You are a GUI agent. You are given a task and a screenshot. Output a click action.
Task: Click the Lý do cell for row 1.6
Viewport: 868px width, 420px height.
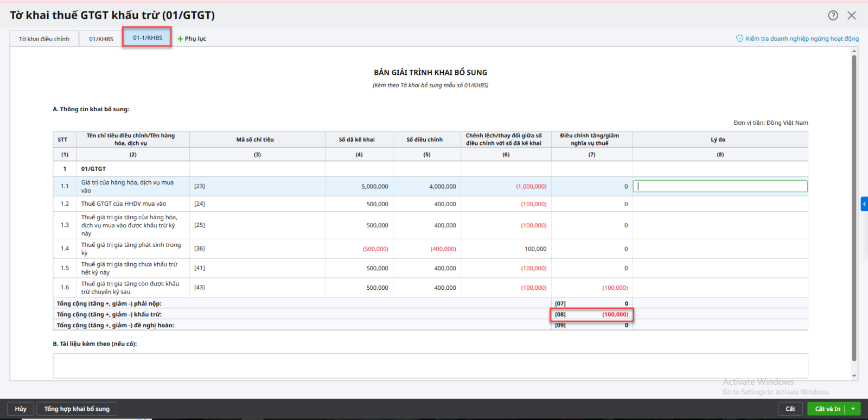720,288
